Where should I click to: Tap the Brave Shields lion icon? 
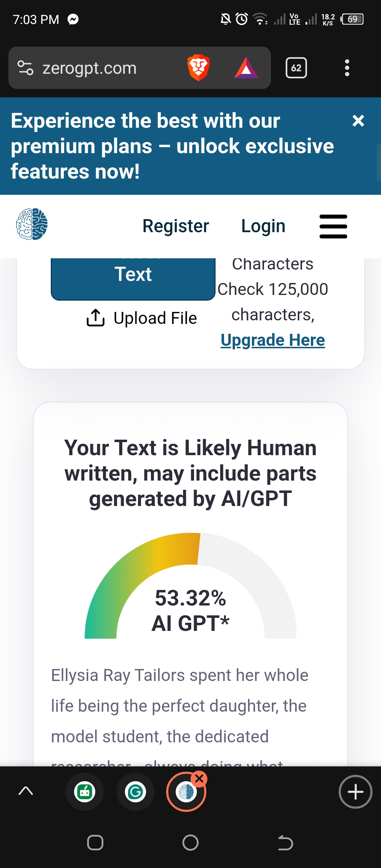coord(199,67)
